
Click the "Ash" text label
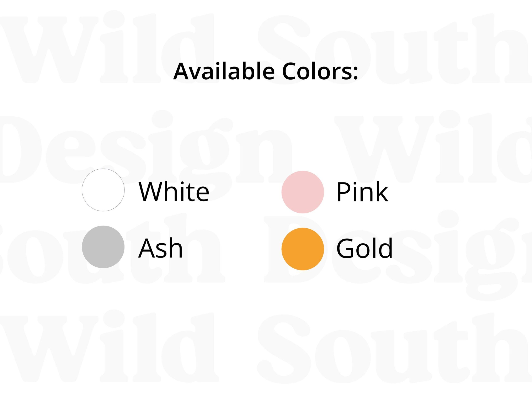[160, 248]
